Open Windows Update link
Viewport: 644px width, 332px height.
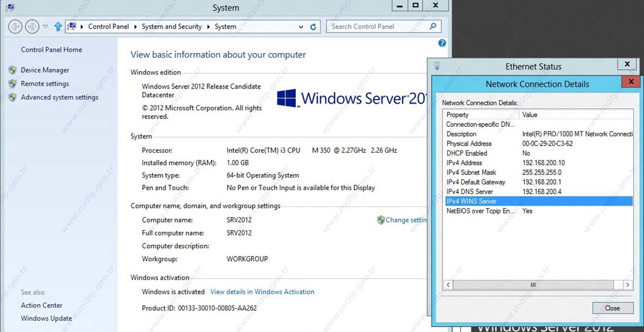pos(46,318)
